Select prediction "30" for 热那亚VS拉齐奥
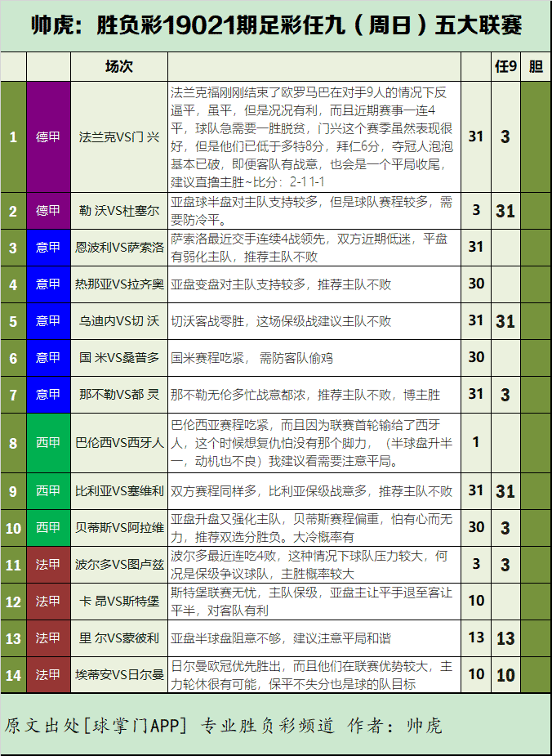Screen dimensions: 552x756 (x=476, y=284)
